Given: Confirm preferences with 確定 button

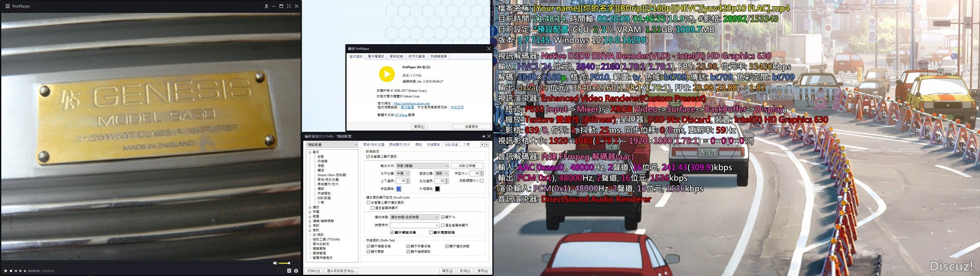Looking at the screenshot, I should coord(448,271).
